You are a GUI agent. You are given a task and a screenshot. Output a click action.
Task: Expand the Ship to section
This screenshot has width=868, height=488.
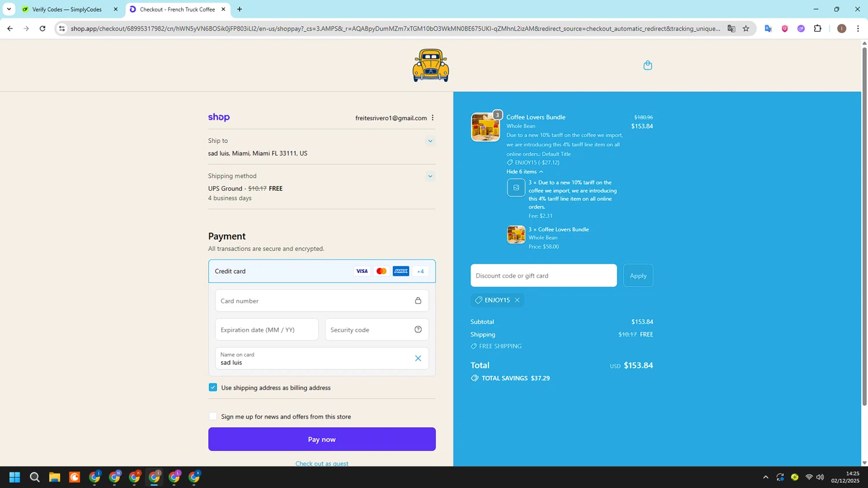430,141
